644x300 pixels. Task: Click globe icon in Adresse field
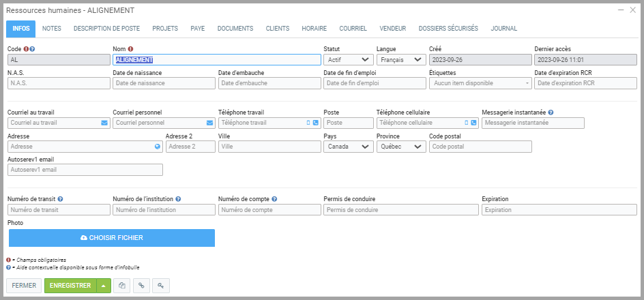point(158,147)
